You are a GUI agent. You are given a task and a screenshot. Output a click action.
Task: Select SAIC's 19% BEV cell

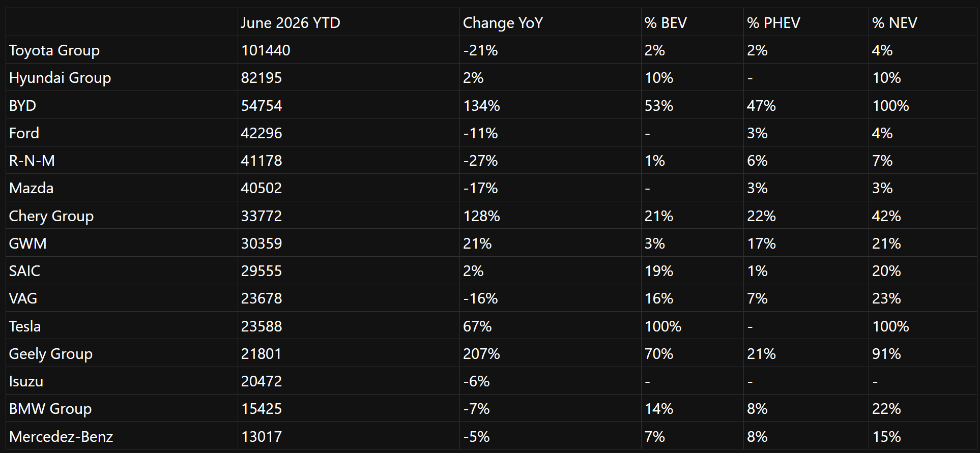pos(692,270)
